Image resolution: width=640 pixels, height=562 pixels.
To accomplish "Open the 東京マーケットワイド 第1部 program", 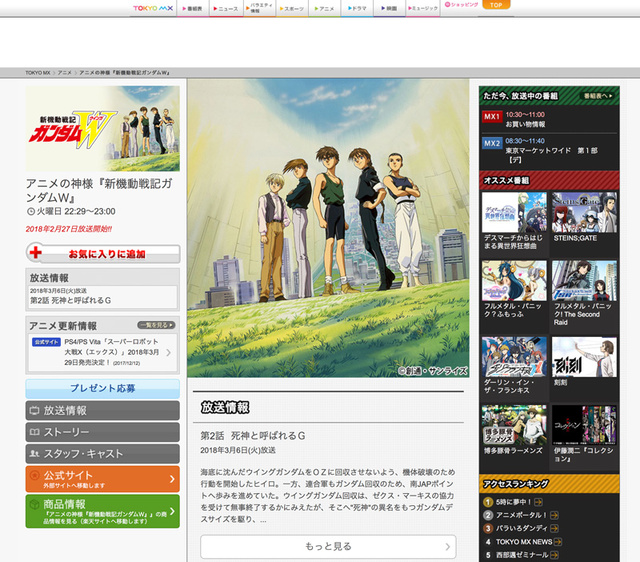I will click(x=551, y=155).
